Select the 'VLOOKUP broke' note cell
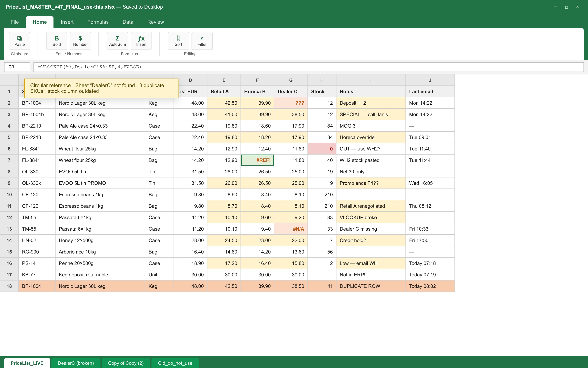 [x=371, y=218]
